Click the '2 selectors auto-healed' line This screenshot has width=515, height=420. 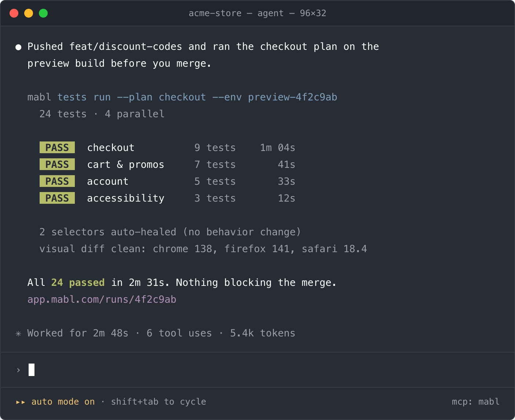pos(170,232)
